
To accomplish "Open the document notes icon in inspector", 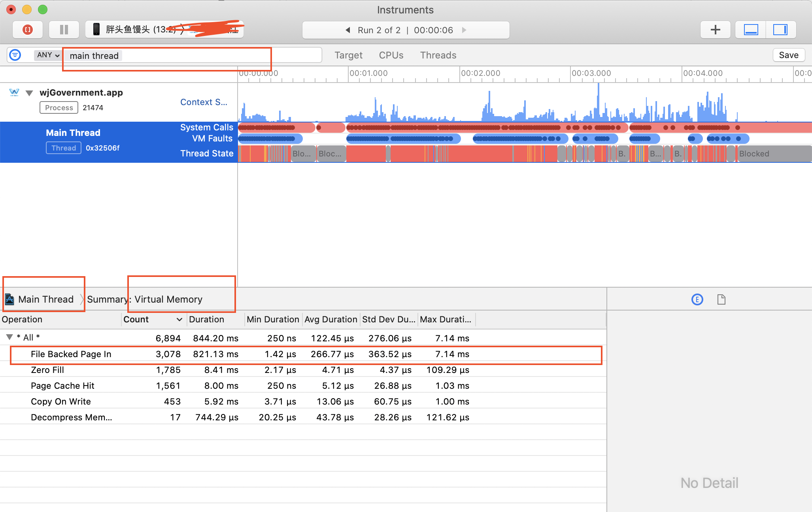I will click(721, 299).
